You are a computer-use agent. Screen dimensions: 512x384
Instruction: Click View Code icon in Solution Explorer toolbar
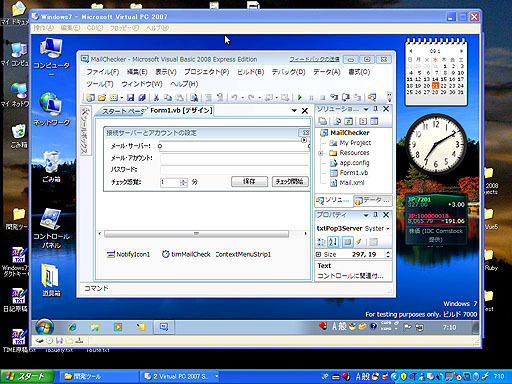(x=363, y=121)
